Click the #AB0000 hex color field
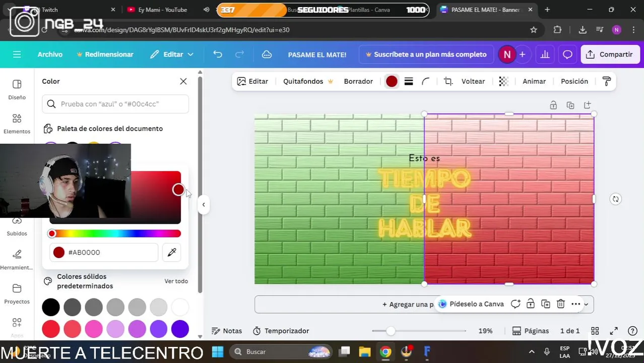The image size is (644, 363). [104, 252]
